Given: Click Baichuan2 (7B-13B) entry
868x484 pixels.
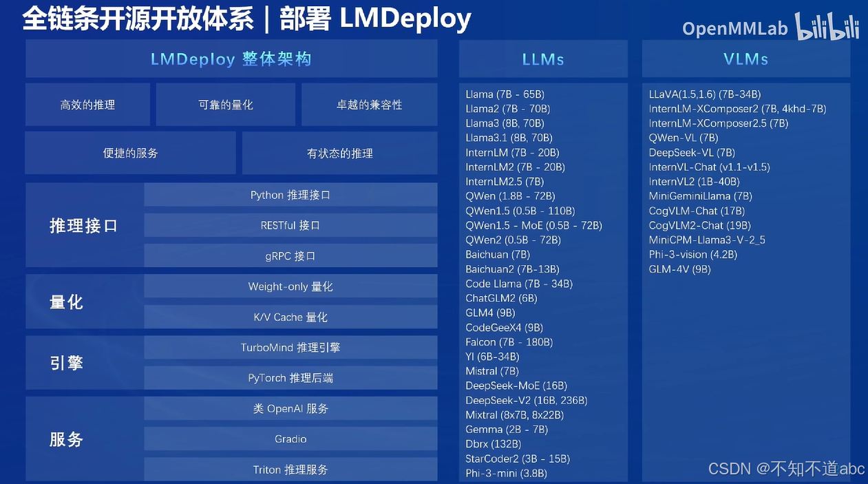Looking at the screenshot, I should 512,269.
